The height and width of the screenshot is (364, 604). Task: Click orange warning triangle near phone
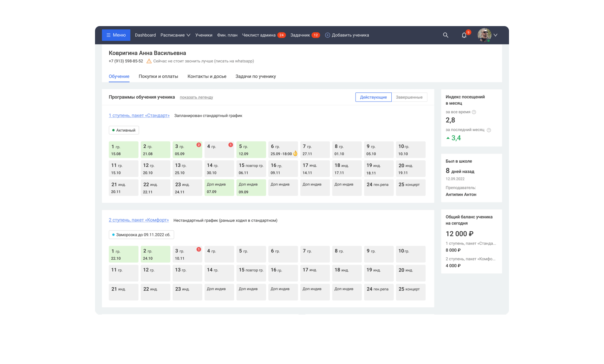coord(149,61)
